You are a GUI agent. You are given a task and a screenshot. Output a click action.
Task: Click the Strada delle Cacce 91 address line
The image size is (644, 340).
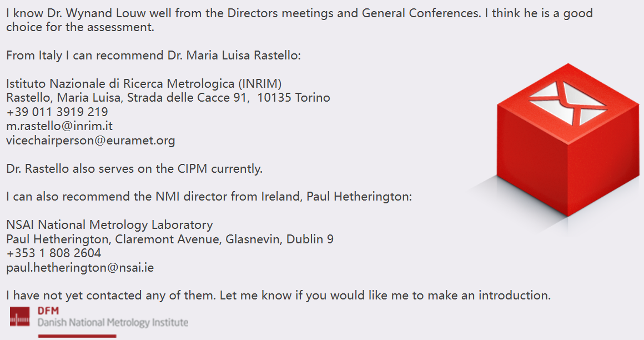168,97
